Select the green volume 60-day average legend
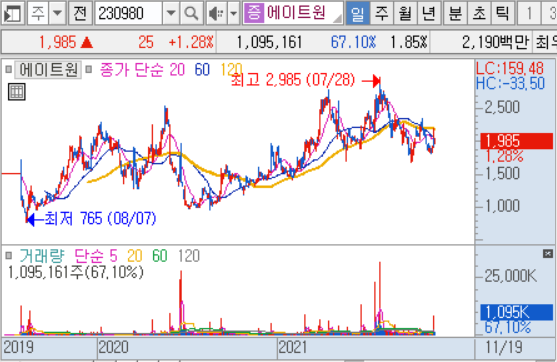557x362 pixels. tap(159, 256)
